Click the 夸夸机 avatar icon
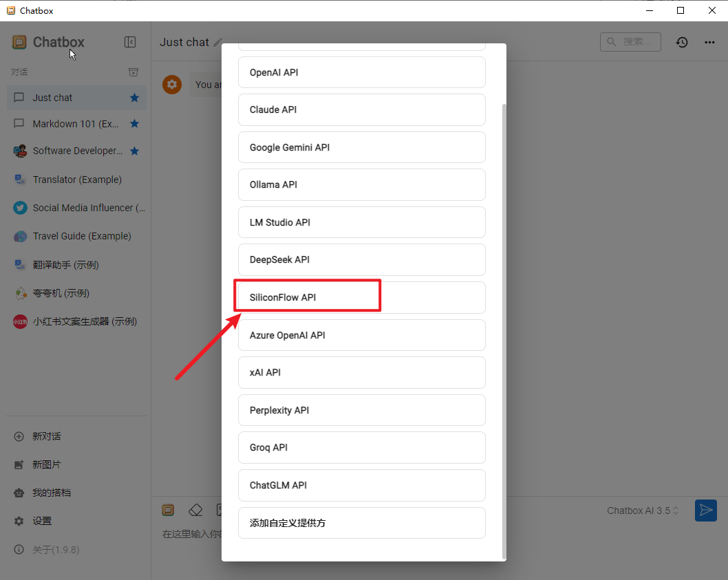Image resolution: width=728 pixels, height=580 pixels. 20,293
